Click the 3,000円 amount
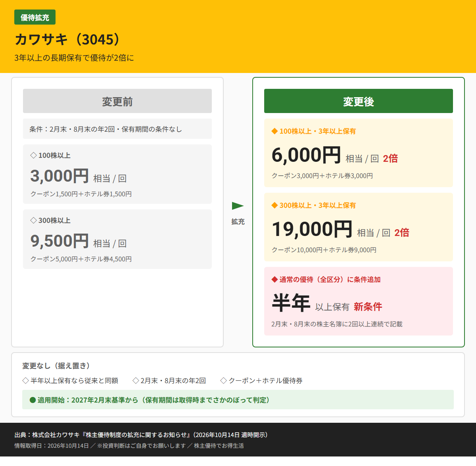Viewport: 476px width, 466px height. tap(59, 176)
